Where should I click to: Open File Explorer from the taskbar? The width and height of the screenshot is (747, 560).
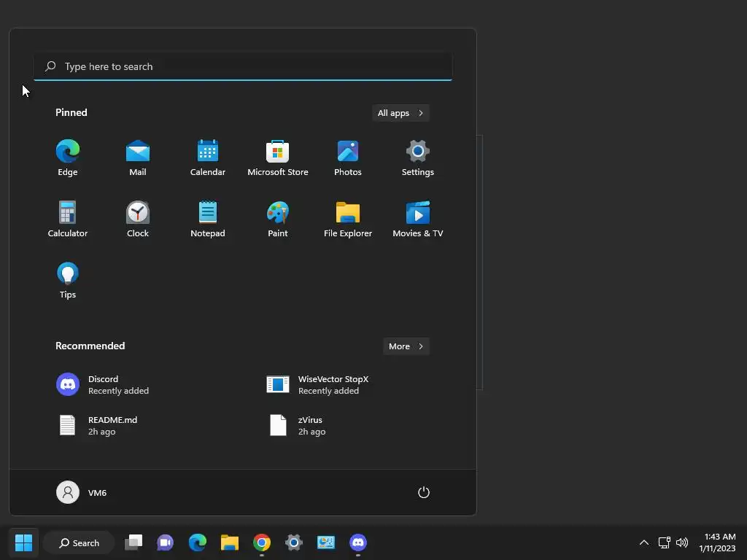[230, 542]
